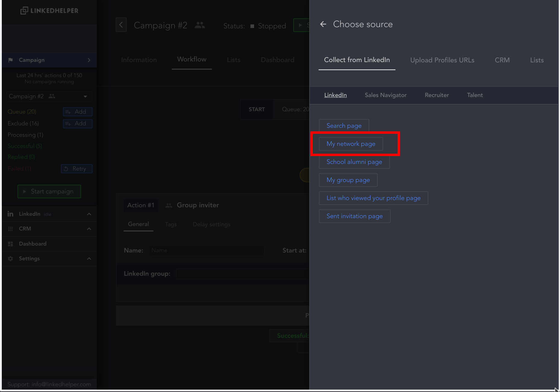Open the Campaign #2 selector dropdown
This screenshot has height=392, width=560.
(x=49, y=96)
